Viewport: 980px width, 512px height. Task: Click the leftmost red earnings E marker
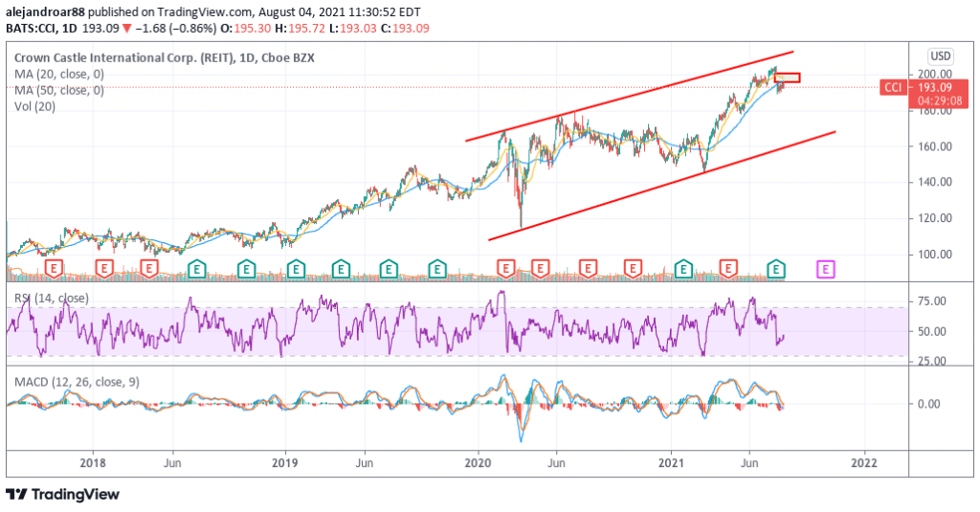pyautogui.click(x=54, y=270)
